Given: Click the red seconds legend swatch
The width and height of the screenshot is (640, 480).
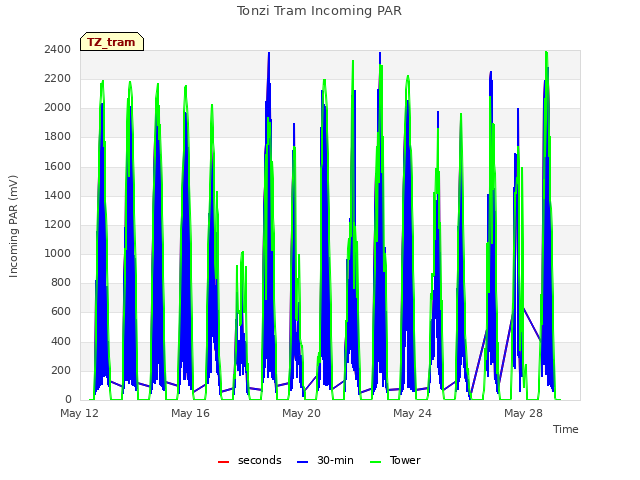Looking at the screenshot, I should [223, 462].
